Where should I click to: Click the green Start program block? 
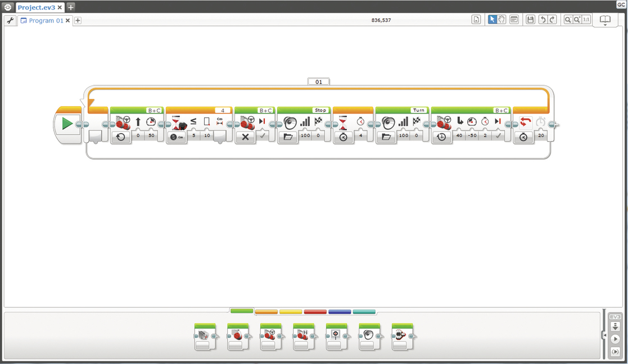[x=67, y=124]
